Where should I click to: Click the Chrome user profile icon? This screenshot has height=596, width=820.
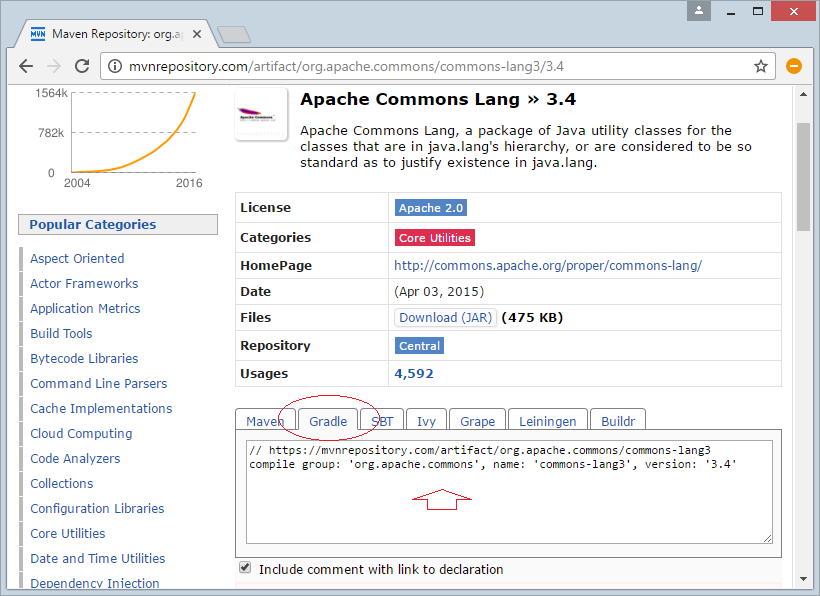point(699,10)
